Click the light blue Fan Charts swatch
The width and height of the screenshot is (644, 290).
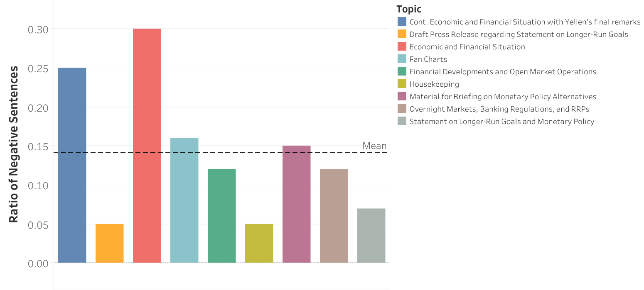(x=402, y=59)
